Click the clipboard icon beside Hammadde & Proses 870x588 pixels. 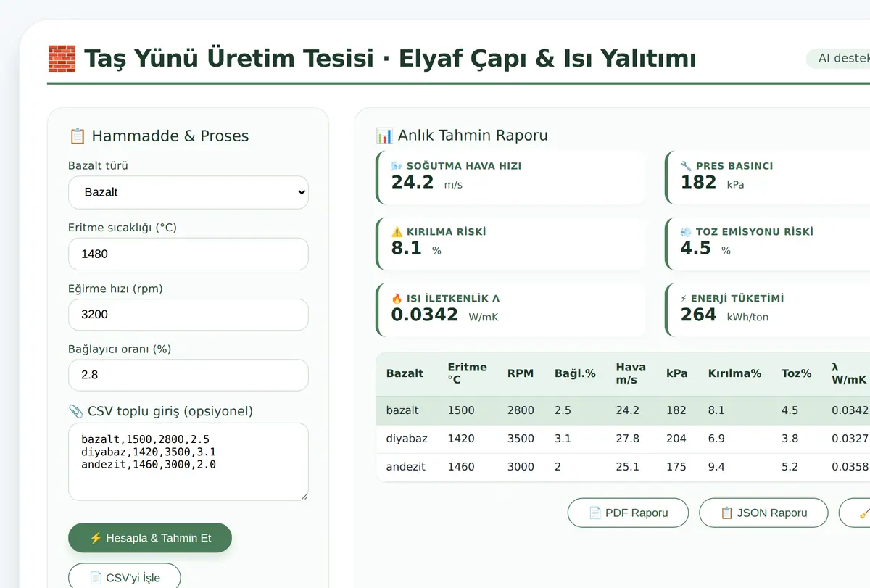click(x=77, y=136)
